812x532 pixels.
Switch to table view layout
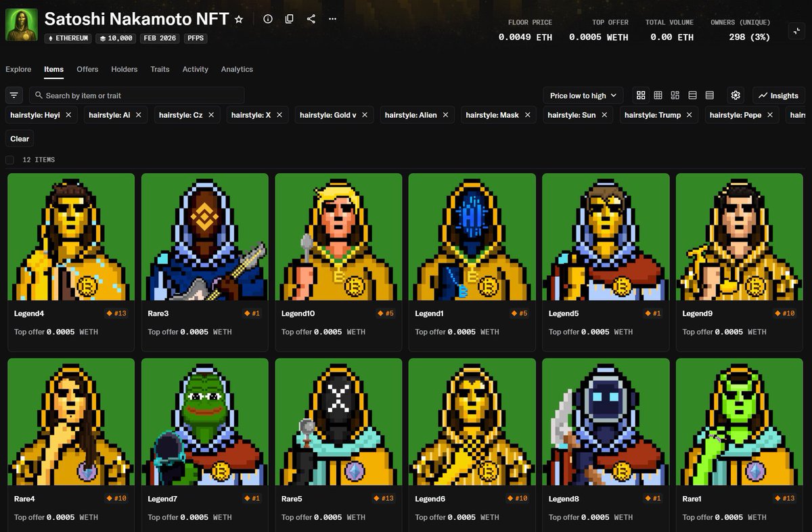coord(709,95)
